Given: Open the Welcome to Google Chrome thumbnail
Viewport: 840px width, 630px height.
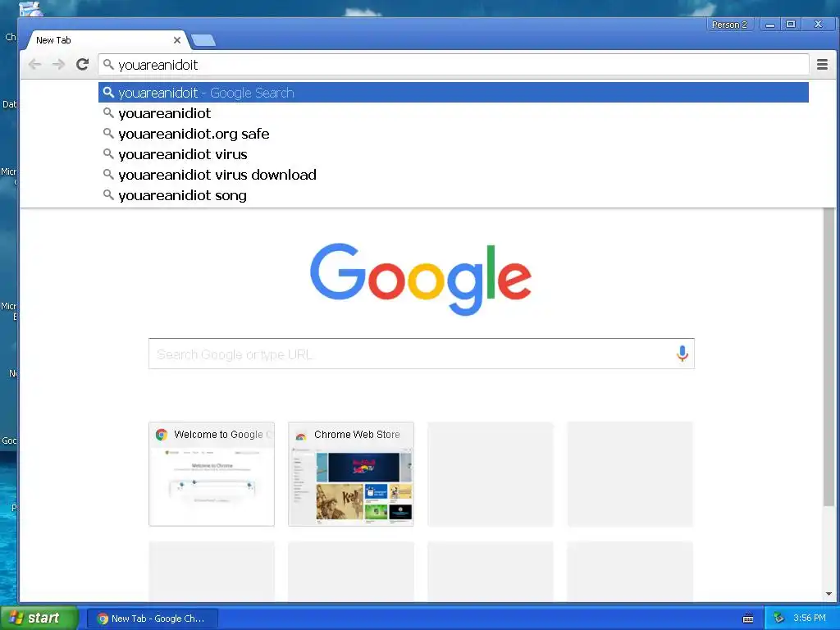Looking at the screenshot, I should coord(212,473).
